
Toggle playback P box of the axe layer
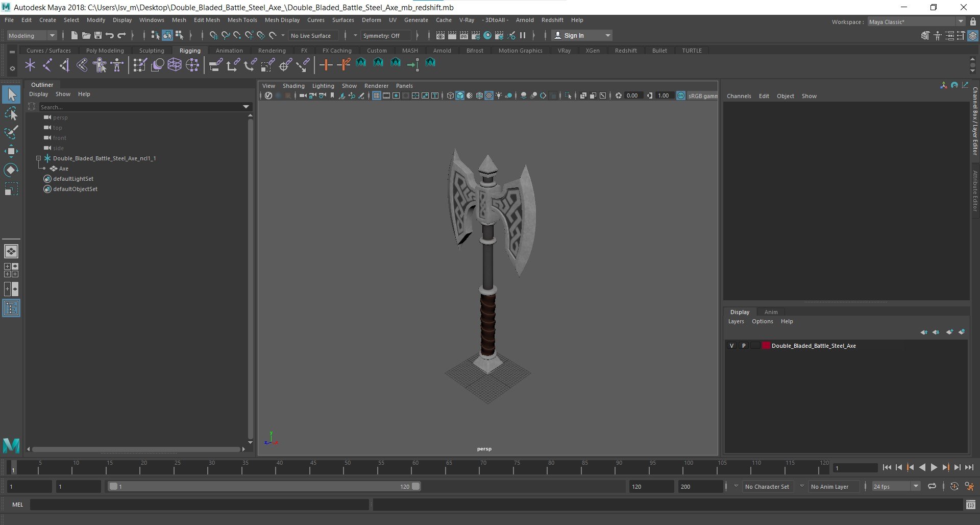tap(744, 346)
